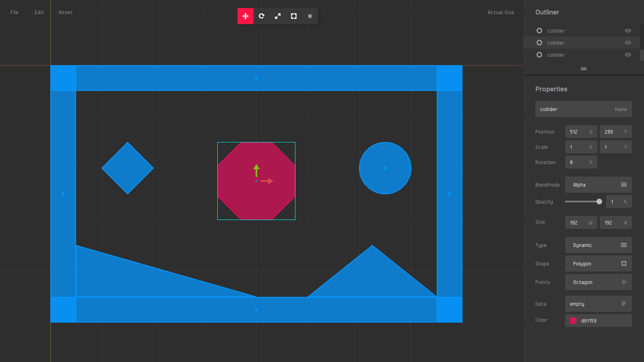Screen dimensions: 644x362
Task: Click the square icon in Shape field
Action: click(623, 263)
